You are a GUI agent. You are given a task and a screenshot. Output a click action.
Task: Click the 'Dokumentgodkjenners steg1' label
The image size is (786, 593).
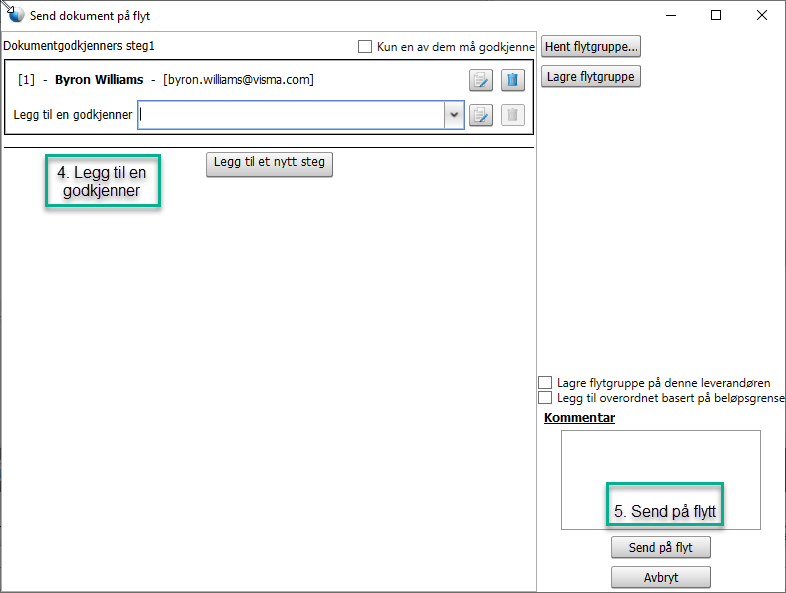click(79, 46)
